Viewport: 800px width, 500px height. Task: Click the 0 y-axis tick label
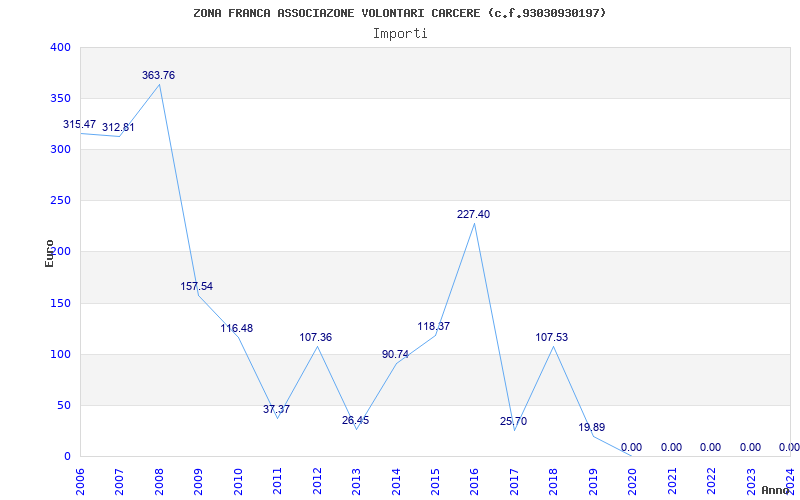tap(67, 457)
